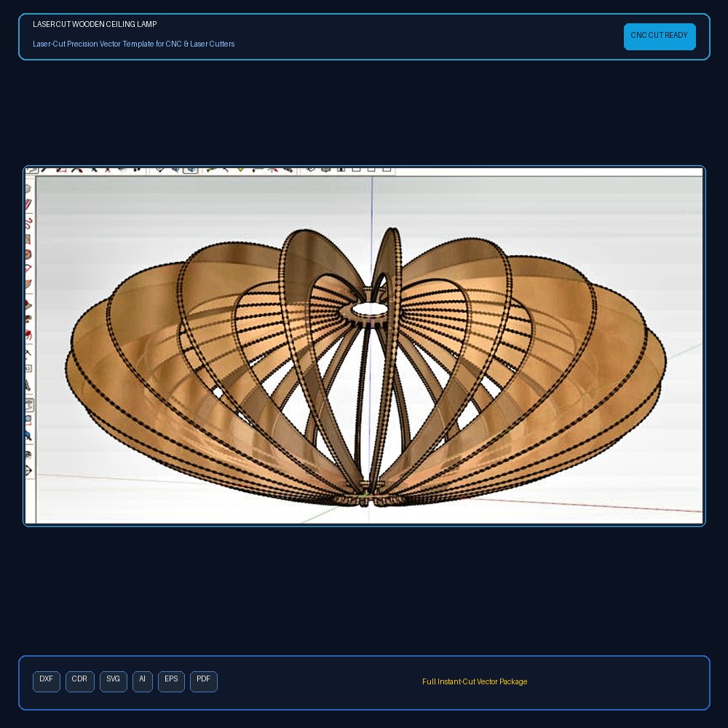Select the Section Plane tool in left toolbar
728x728 pixels.
click(28, 471)
